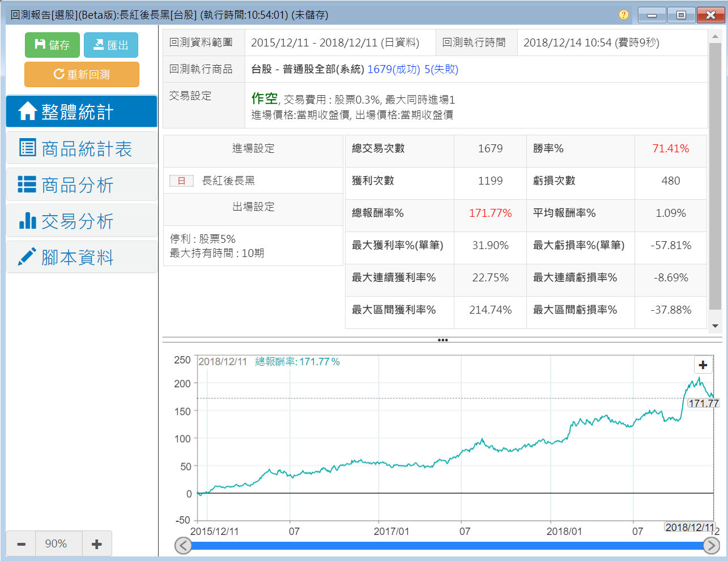The image size is (728, 561).
Task: Click the yellow help question mark icon
Action: click(623, 15)
